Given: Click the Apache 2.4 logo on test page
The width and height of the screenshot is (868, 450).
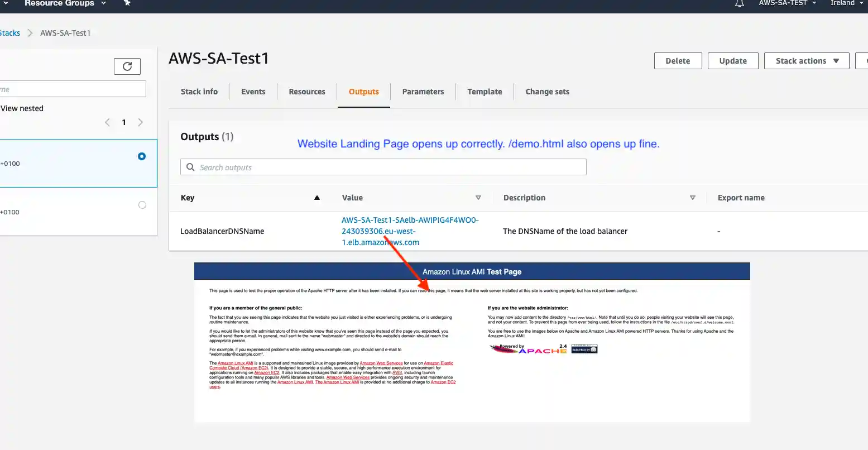Looking at the screenshot, I should tap(528, 349).
